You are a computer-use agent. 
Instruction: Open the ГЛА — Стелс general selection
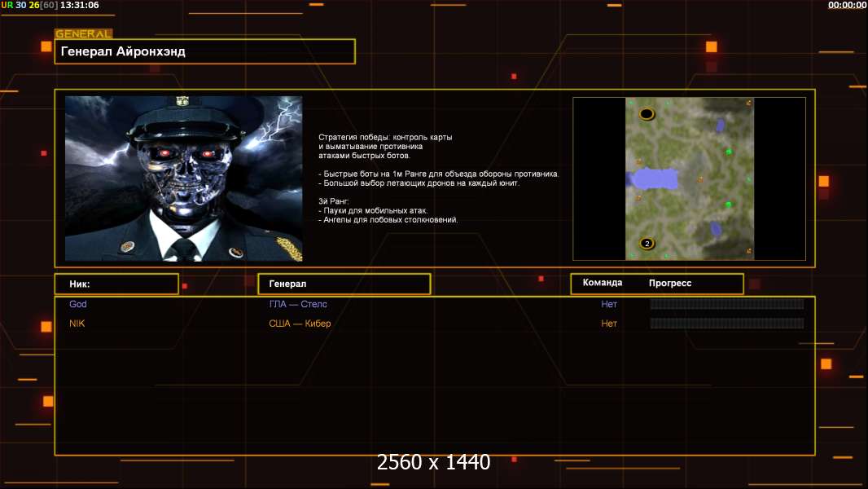(298, 304)
